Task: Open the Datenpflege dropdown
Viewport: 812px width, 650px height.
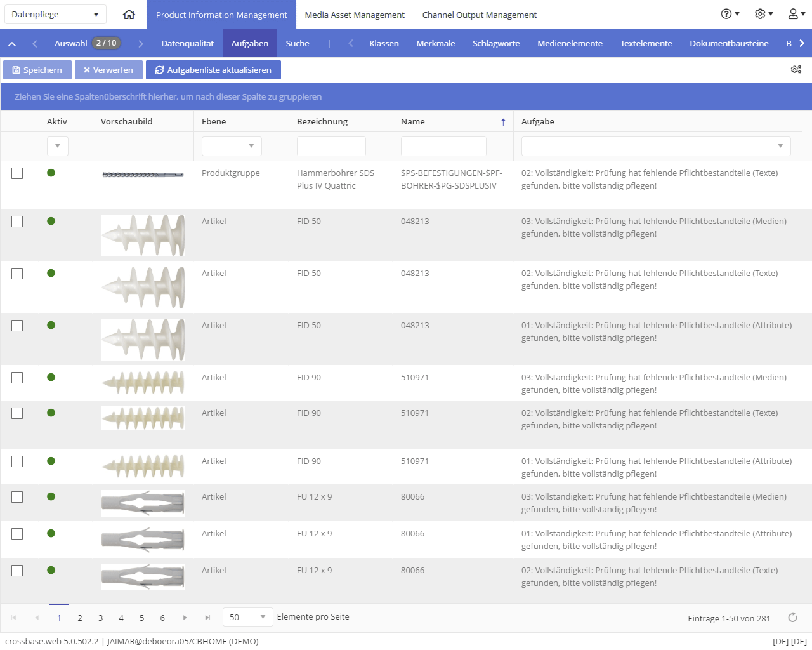Action: click(x=55, y=14)
